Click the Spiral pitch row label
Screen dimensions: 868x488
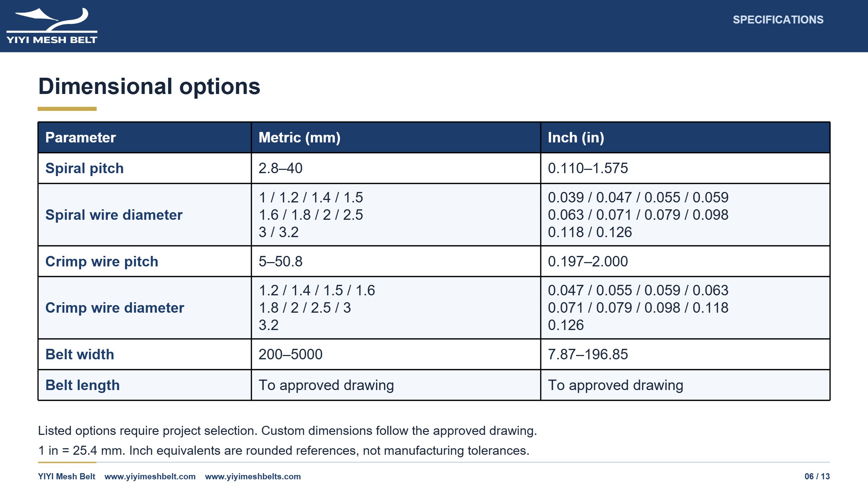click(84, 168)
